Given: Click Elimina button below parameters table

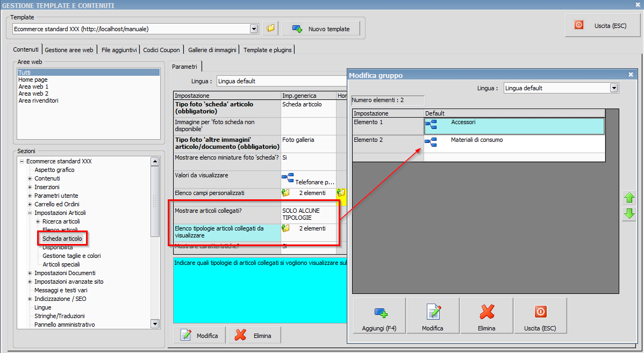Looking at the screenshot, I should [x=254, y=335].
